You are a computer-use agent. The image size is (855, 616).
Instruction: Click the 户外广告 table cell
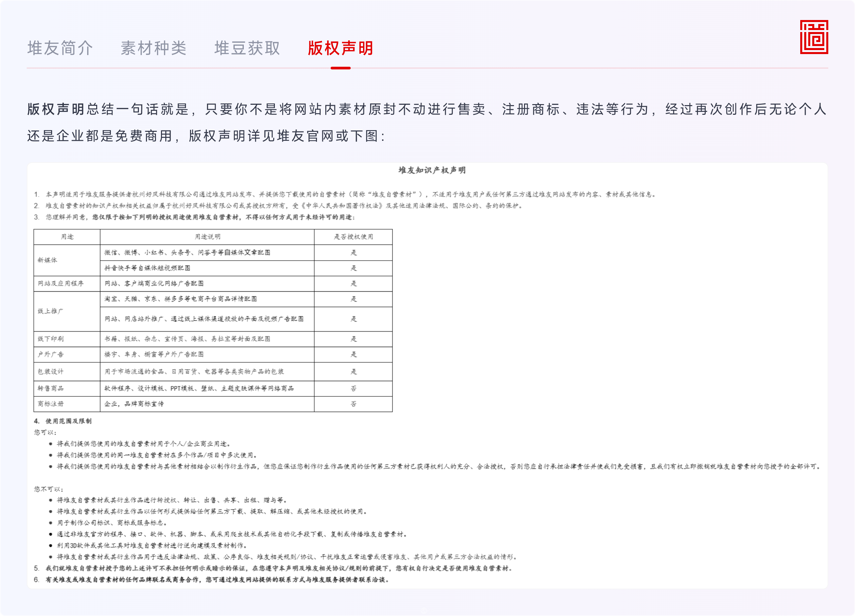click(50, 354)
